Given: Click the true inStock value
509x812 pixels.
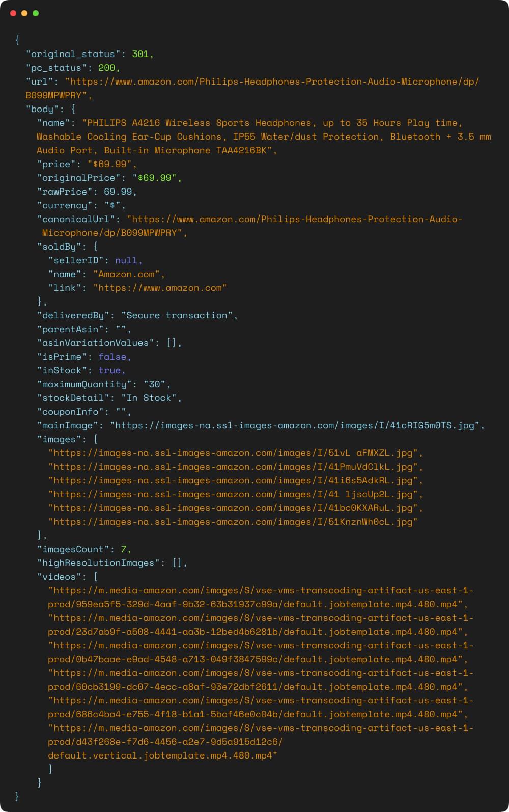Looking at the screenshot, I should click(x=109, y=370).
